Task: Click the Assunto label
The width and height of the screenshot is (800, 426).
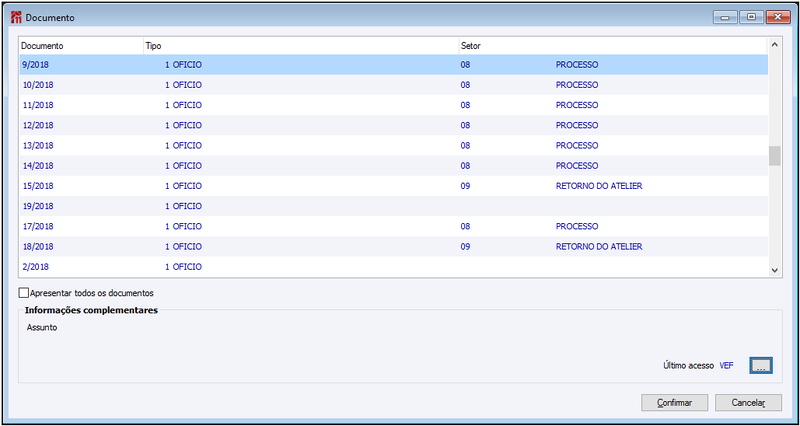Action: (x=42, y=328)
